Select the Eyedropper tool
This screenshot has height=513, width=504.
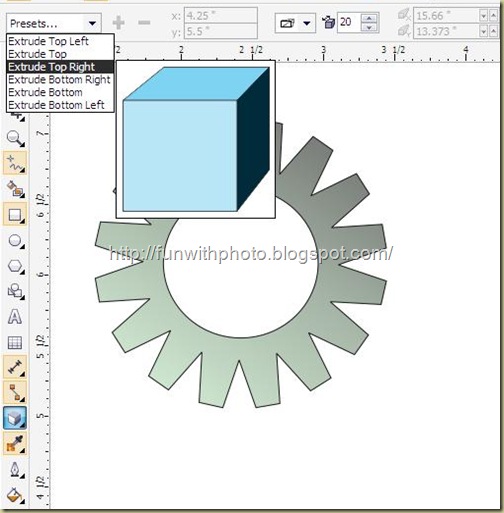click(x=15, y=443)
